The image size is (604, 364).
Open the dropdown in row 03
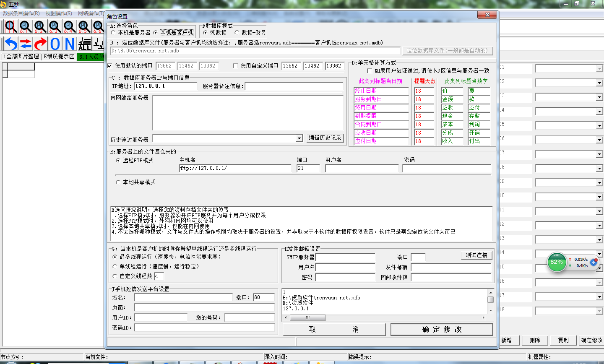(x=599, y=97)
